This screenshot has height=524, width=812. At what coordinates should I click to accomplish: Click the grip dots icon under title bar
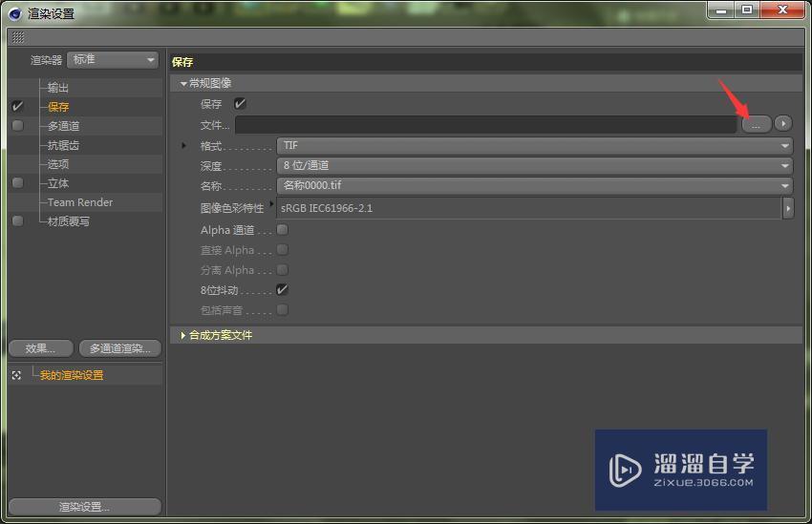pos(18,37)
